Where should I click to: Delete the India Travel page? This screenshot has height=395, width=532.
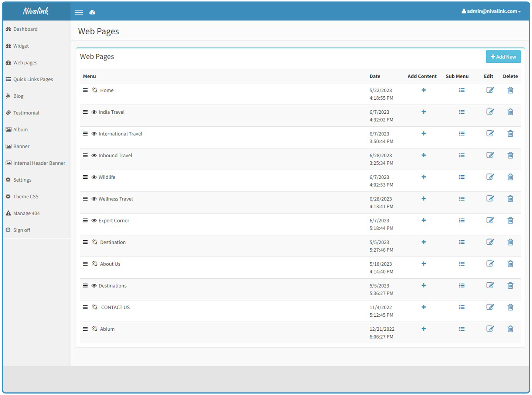[510, 112]
